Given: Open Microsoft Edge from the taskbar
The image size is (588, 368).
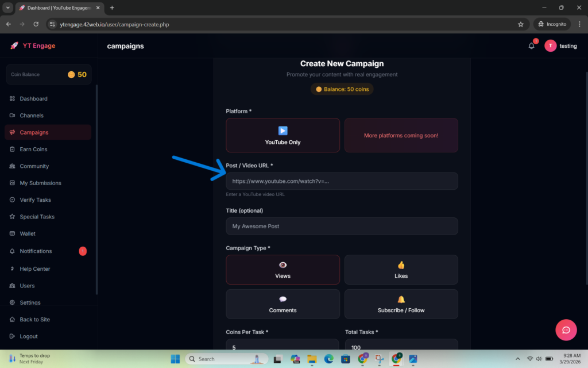Looking at the screenshot, I should pyautogui.click(x=329, y=359).
